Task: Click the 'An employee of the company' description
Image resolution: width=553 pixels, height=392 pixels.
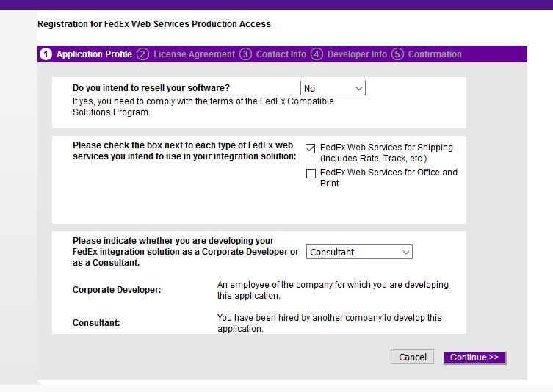Action: click(333, 290)
